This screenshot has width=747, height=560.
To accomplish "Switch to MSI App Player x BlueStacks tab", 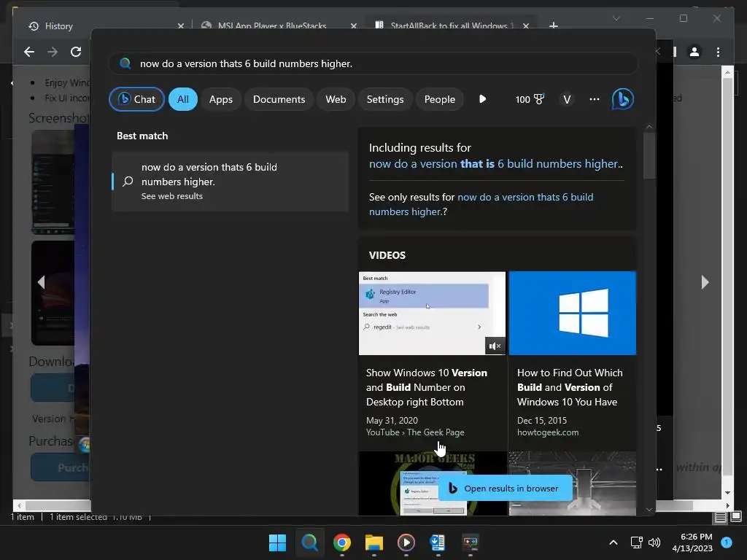I will point(272,26).
